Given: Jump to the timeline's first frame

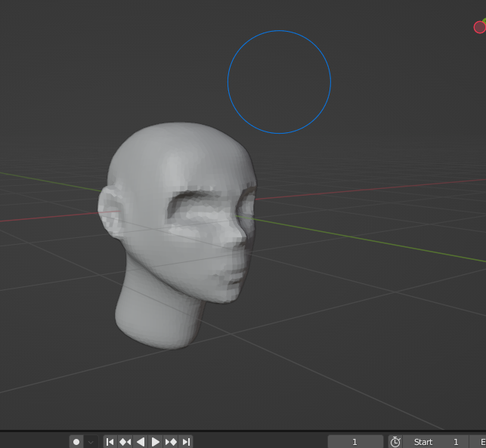Looking at the screenshot, I should click(x=110, y=442).
